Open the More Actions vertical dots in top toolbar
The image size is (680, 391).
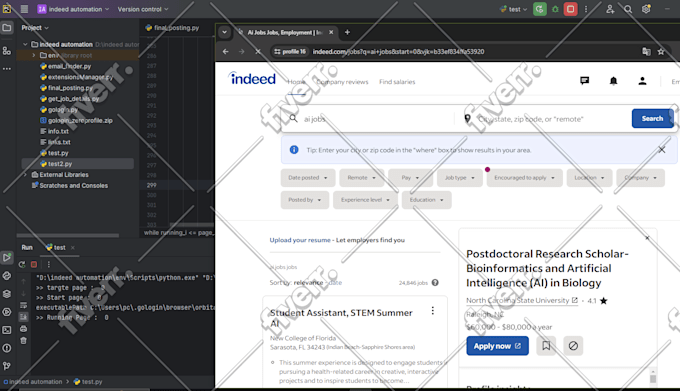pos(586,9)
